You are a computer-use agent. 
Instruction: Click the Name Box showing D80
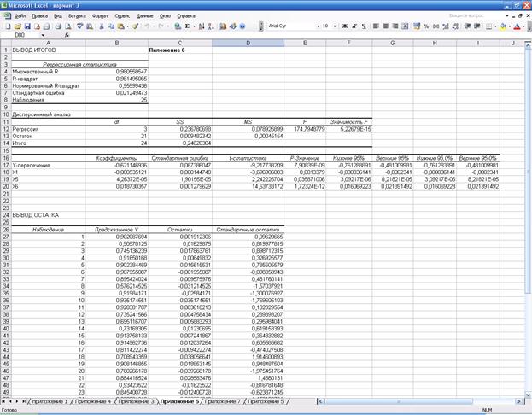[x=21, y=35]
